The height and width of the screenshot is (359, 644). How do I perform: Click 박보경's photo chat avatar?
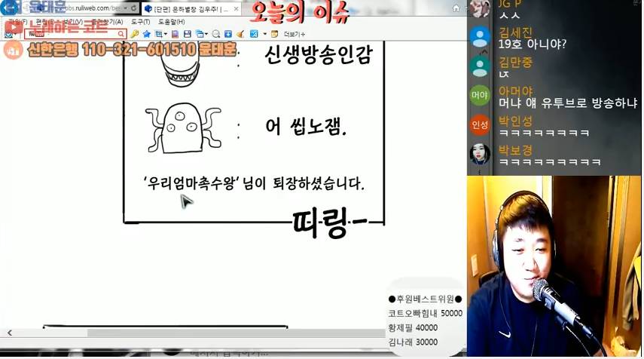click(x=480, y=154)
